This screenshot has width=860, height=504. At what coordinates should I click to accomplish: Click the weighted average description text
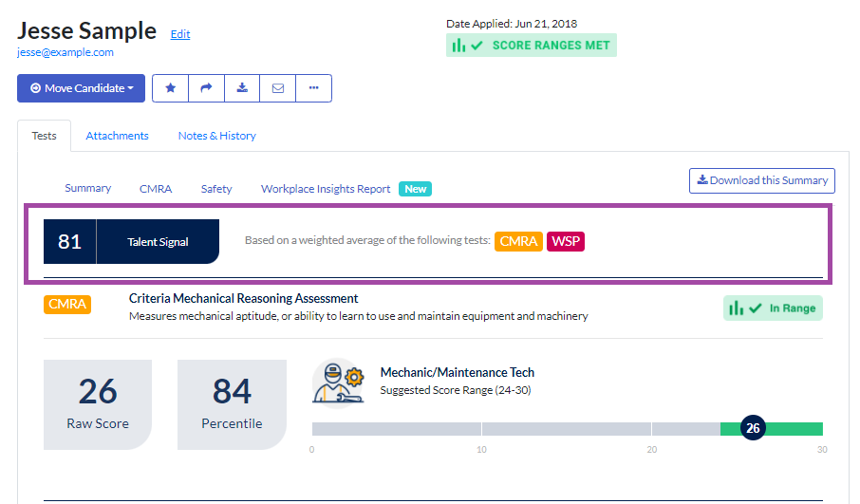(x=367, y=240)
